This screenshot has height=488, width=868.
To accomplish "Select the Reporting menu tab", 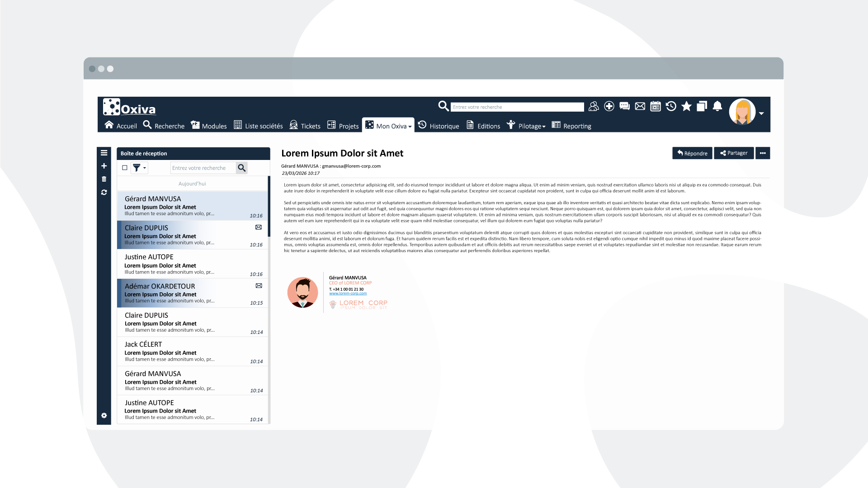I will (572, 126).
